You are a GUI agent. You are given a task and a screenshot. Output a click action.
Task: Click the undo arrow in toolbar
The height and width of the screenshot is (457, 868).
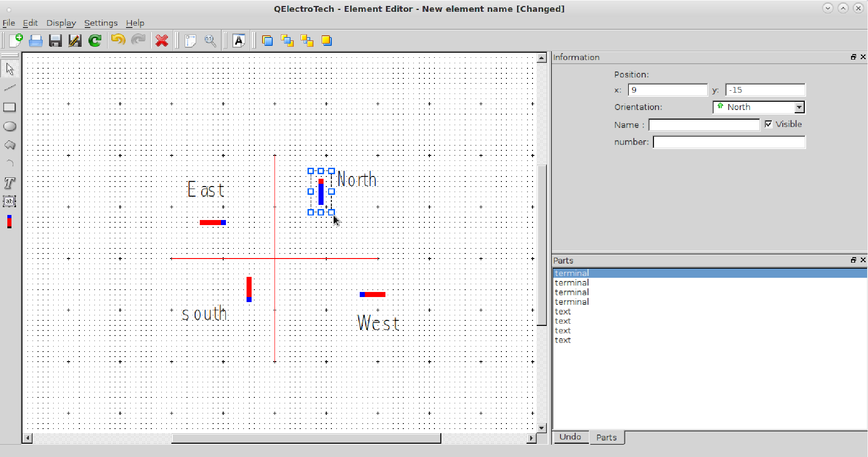(x=118, y=40)
